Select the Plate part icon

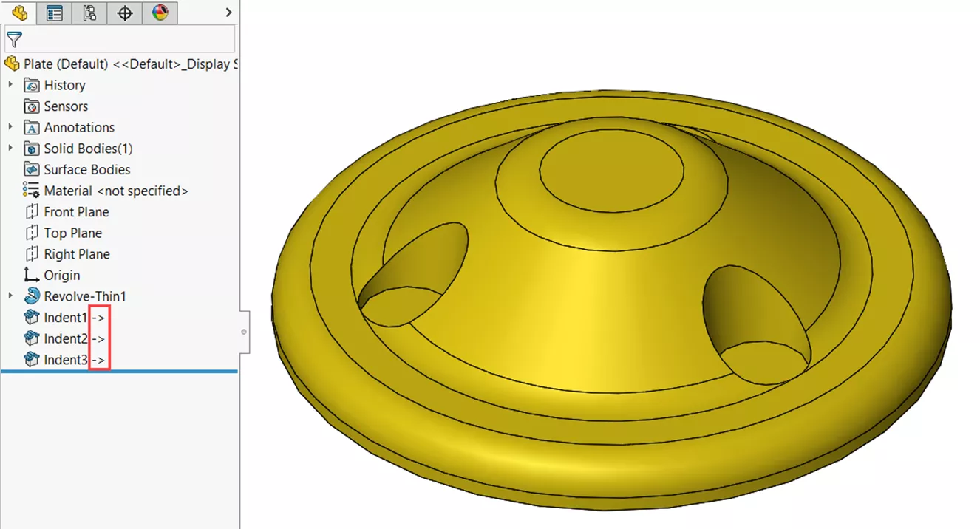pos(12,64)
